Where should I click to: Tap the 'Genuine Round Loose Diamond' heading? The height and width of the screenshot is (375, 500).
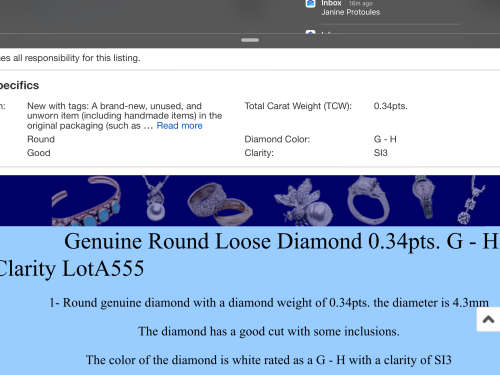282,241
